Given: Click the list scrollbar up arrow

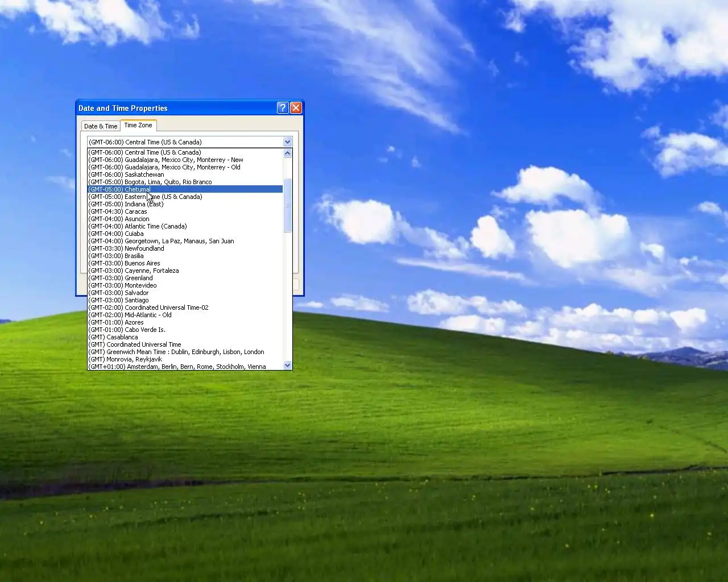Looking at the screenshot, I should [x=287, y=153].
